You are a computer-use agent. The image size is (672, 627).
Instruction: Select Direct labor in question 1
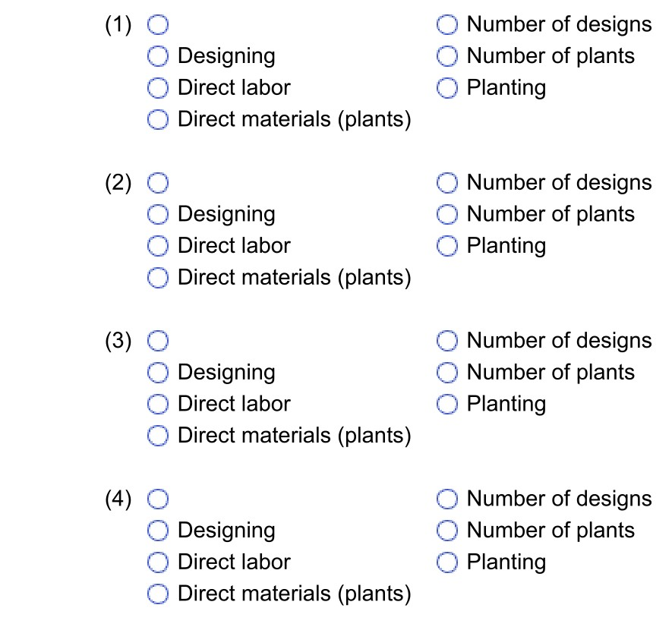click(x=158, y=87)
